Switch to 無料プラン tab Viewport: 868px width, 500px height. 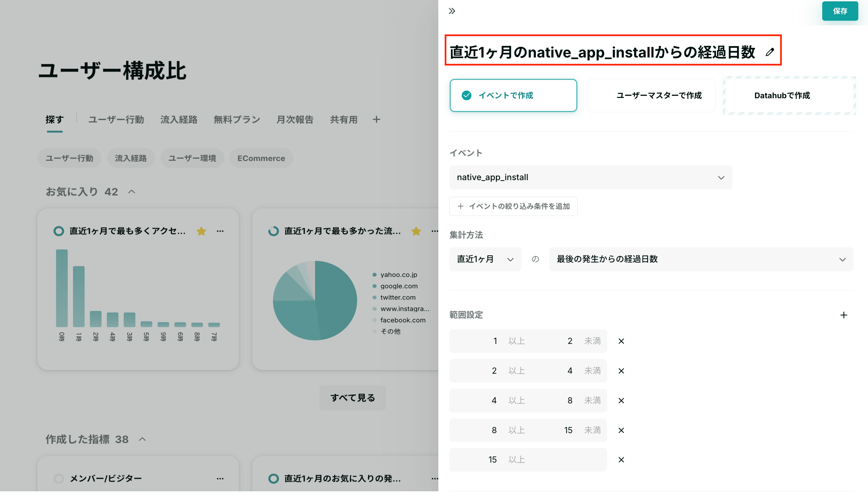237,120
